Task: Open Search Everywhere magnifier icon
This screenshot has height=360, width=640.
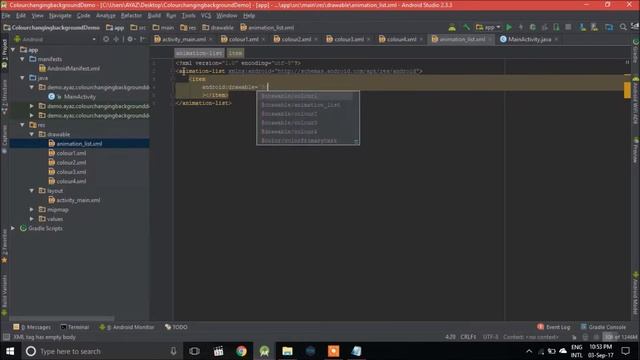Action: 623,27
